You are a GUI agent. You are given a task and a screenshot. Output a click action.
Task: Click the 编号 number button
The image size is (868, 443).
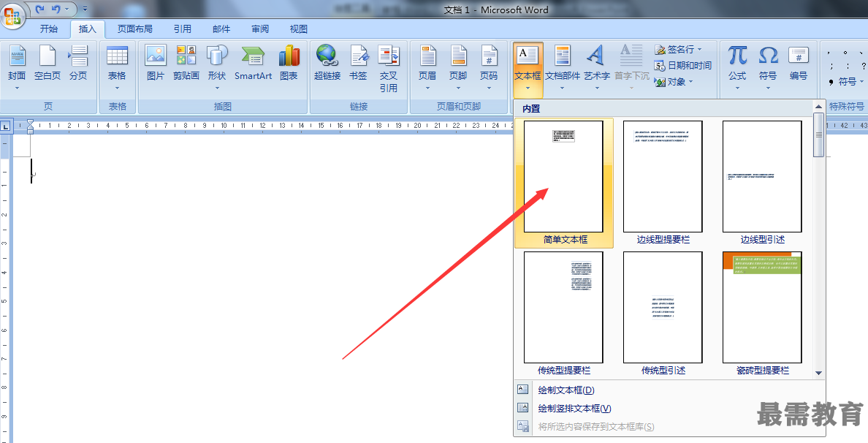799,63
